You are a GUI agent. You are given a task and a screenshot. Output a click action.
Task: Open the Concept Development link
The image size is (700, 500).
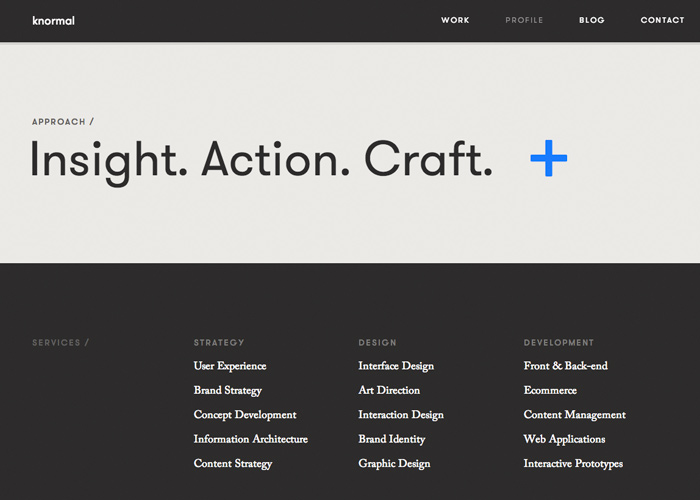[245, 415]
